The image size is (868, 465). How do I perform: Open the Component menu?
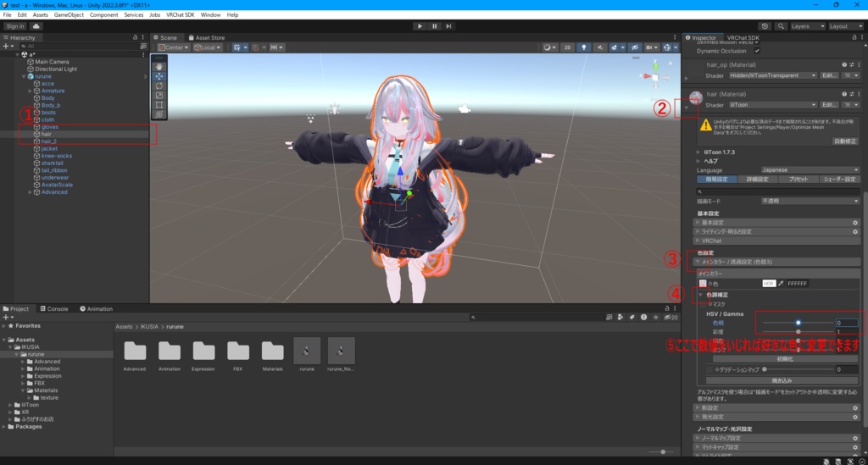103,15
